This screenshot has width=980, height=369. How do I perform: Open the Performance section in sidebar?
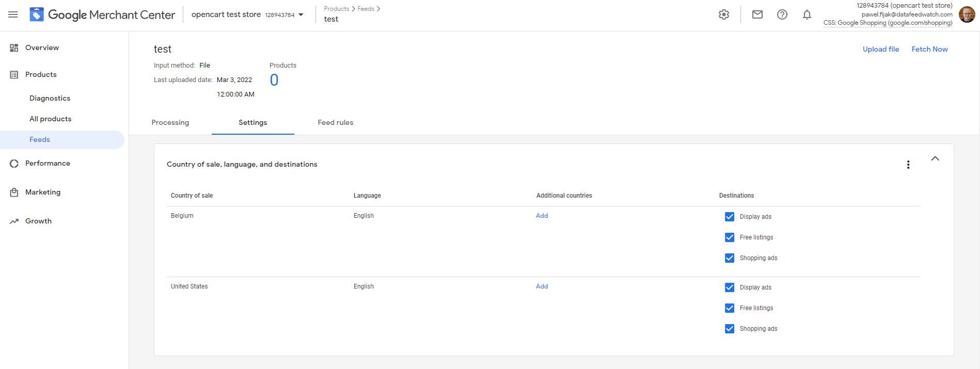click(x=48, y=164)
